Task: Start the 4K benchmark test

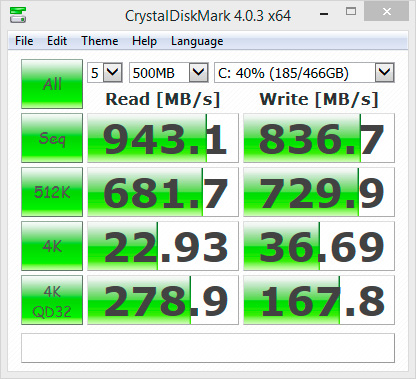Action: pos(52,246)
